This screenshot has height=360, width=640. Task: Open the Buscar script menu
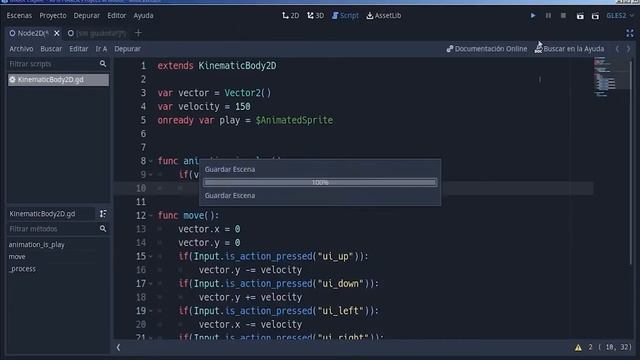click(x=51, y=49)
